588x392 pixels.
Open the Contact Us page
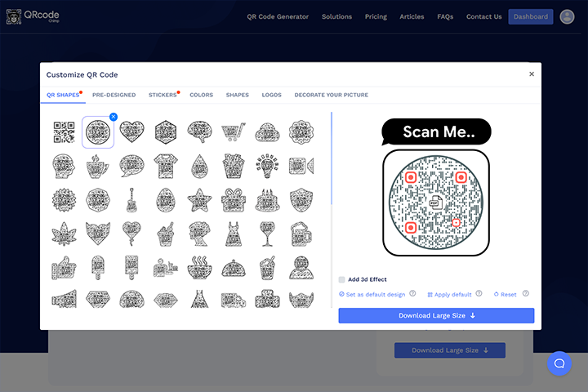pos(483,16)
